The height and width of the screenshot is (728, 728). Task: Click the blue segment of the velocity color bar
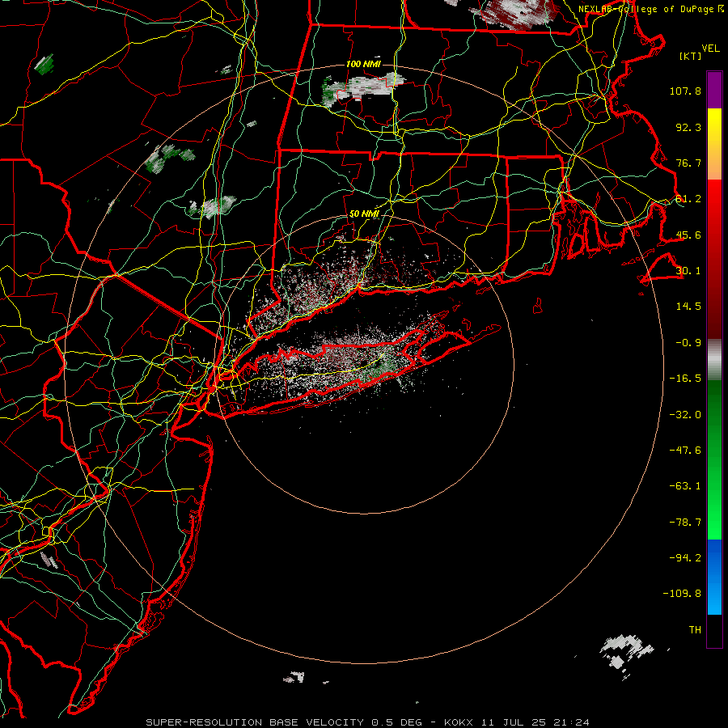pos(714,577)
